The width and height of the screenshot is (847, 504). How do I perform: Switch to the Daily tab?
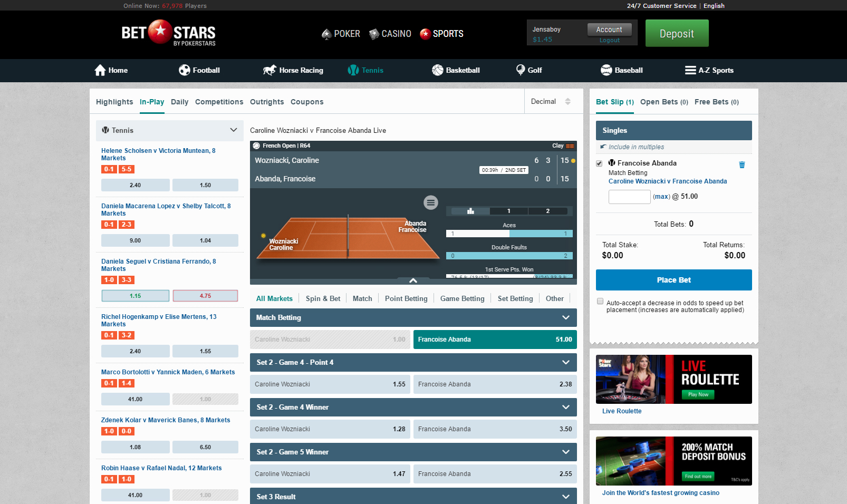(179, 102)
